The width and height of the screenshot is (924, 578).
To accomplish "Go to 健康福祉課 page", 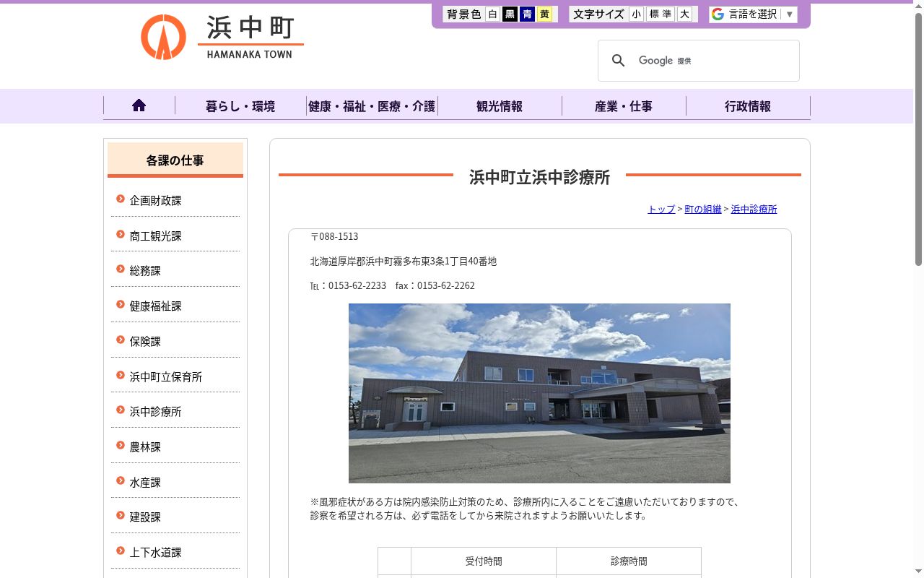I will click(x=156, y=306).
